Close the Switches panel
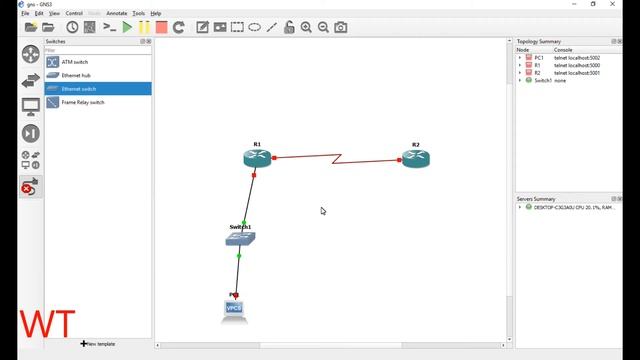640x360 pixels. 149,41
